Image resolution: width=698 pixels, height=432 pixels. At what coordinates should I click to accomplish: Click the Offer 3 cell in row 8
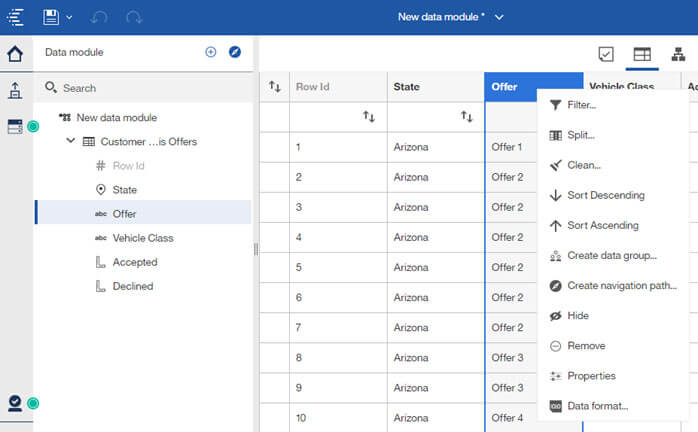[511, 358]
